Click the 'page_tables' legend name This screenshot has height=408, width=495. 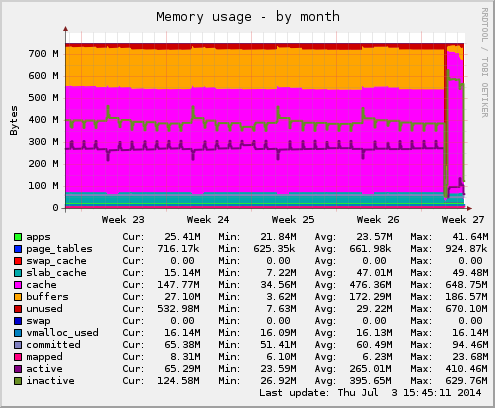pos(59,249)
